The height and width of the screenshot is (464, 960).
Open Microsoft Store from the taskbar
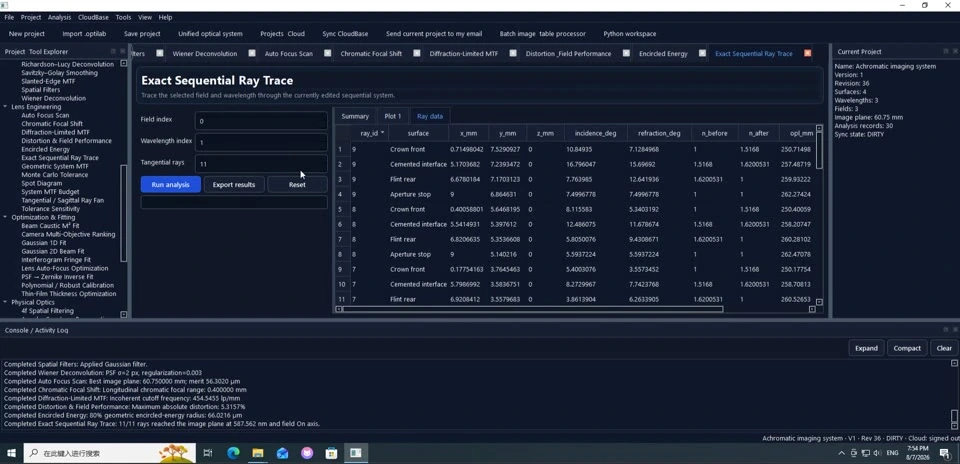331,453
